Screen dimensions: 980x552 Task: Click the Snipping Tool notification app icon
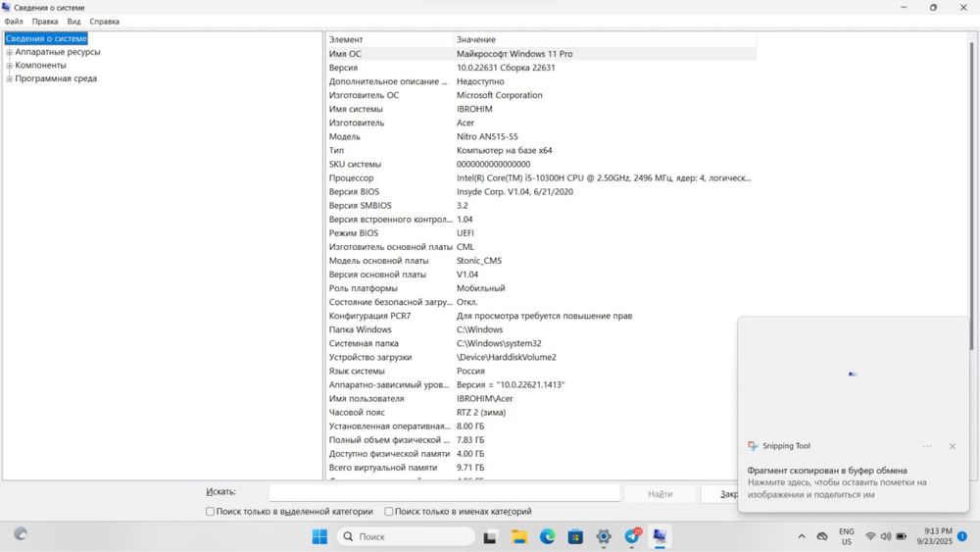coord(753,446)
